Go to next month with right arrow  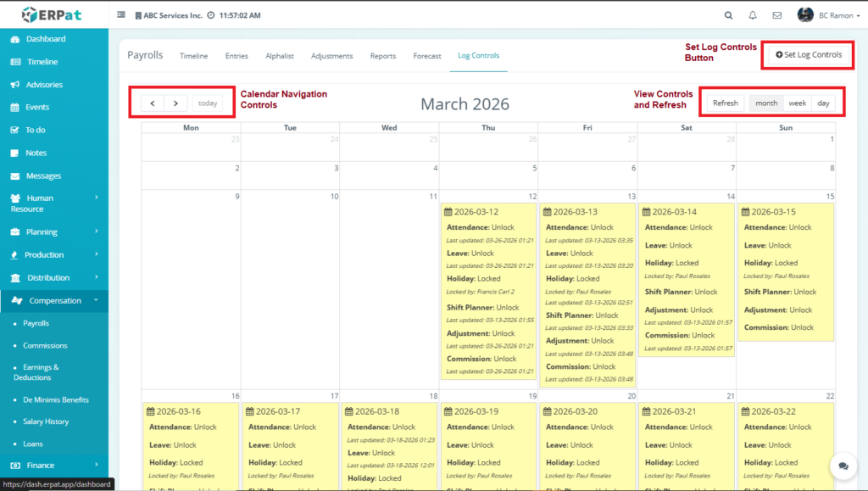click(x=175, y=103)
